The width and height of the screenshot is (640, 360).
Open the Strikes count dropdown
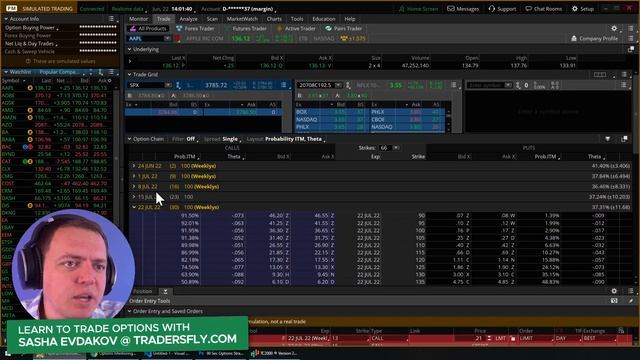pyautogui.click(x=396, y=148)
